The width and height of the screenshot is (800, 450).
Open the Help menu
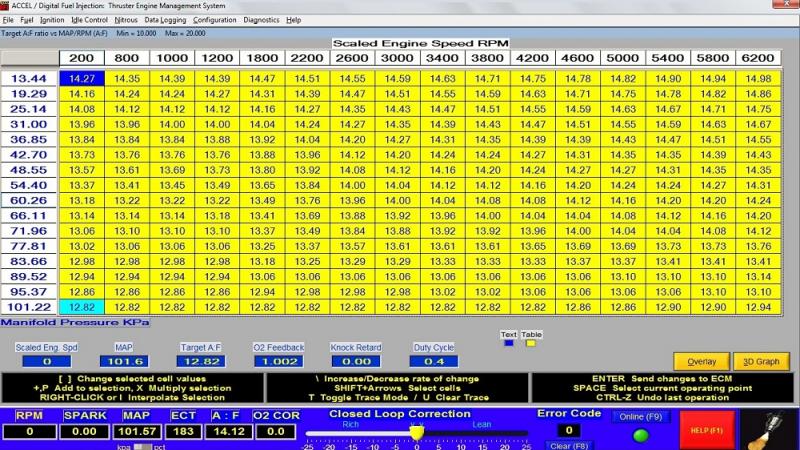(293, 20)
